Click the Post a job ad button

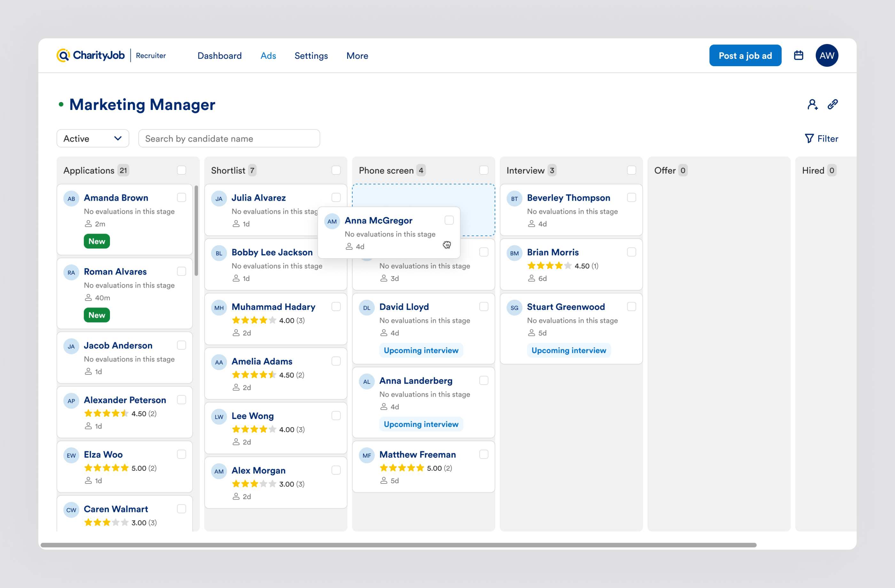[745, 56]
